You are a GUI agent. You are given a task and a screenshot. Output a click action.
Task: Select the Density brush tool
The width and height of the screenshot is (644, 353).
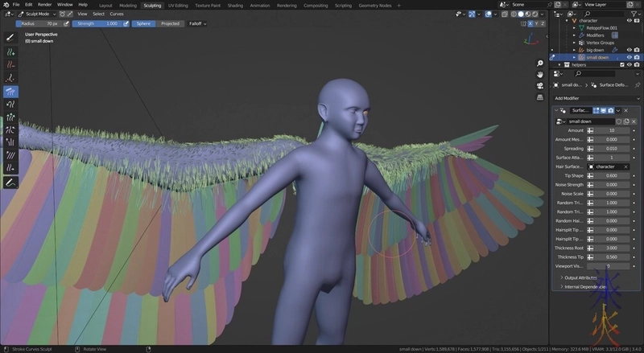coord(10,78)
